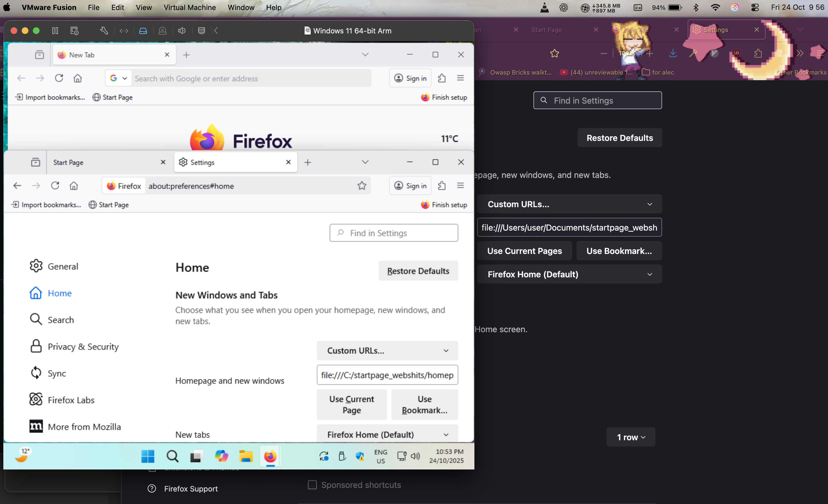The height and width of the screenshot is (504, 828).
Task: Open Windows Start menu on taskbar
Action: coord(148,456)
